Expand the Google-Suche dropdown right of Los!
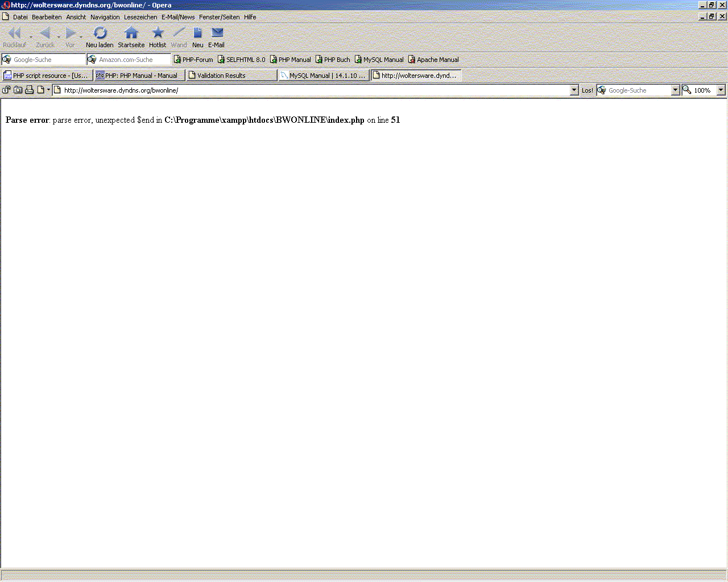 (x=675, y=90)
